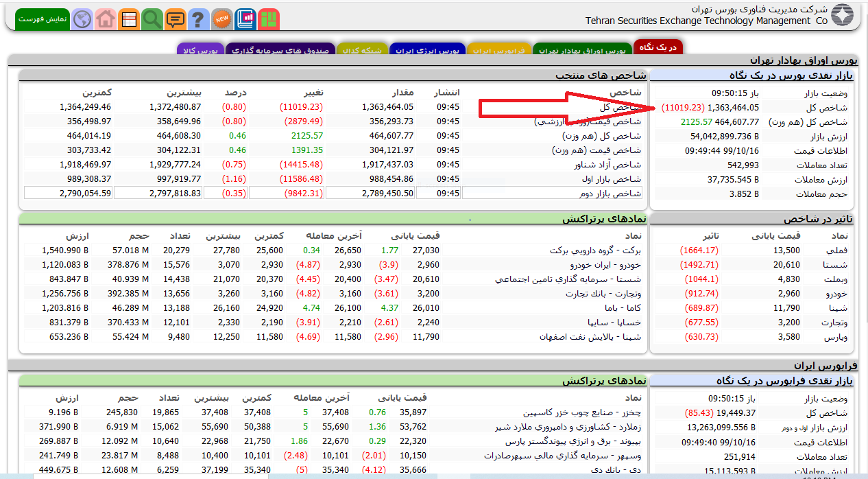The width and height of the screenshot is (868, 479).
Task: Open the green magnifier search icon
Action: pos(152,19)
